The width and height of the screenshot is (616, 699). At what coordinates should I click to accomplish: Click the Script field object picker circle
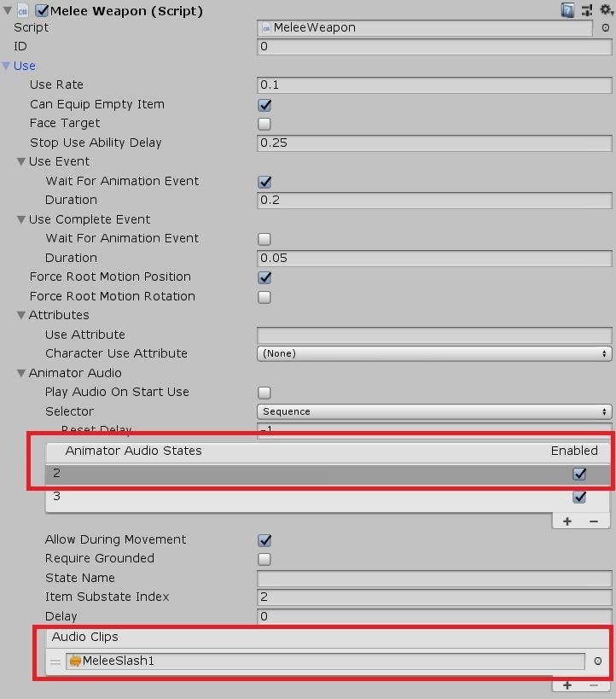coord(605,27)
